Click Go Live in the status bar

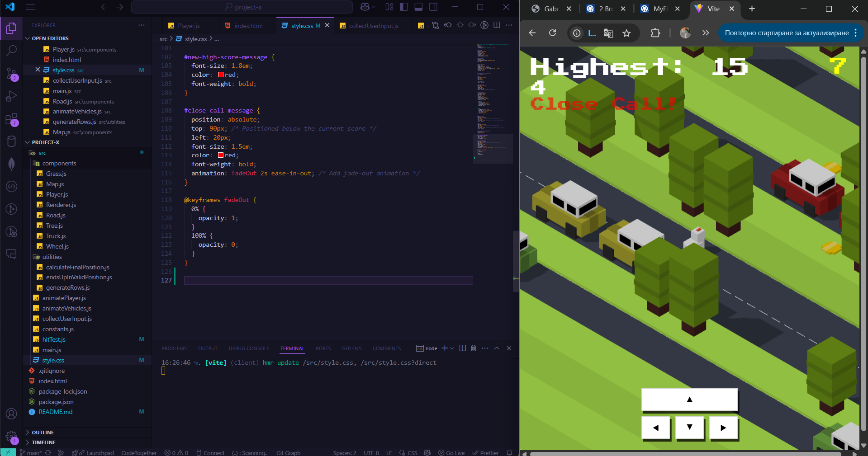(451, 453)
